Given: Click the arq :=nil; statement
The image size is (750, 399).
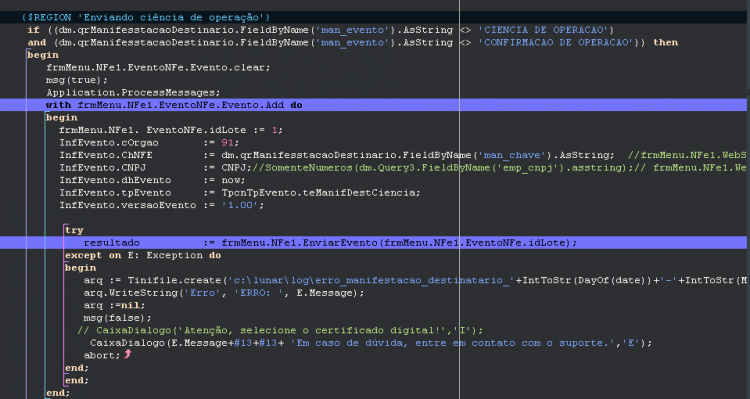Looking at the screenshot, I should click(x=114, y=305).
